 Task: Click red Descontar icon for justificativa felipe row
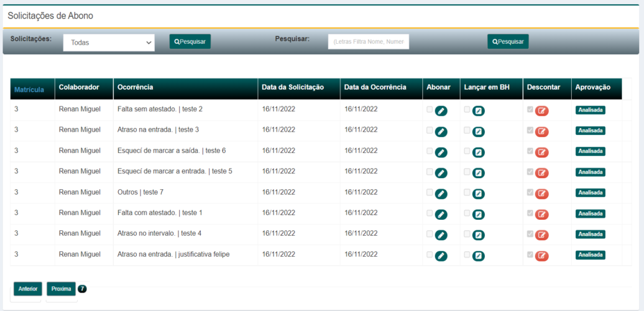coord(542,256)
